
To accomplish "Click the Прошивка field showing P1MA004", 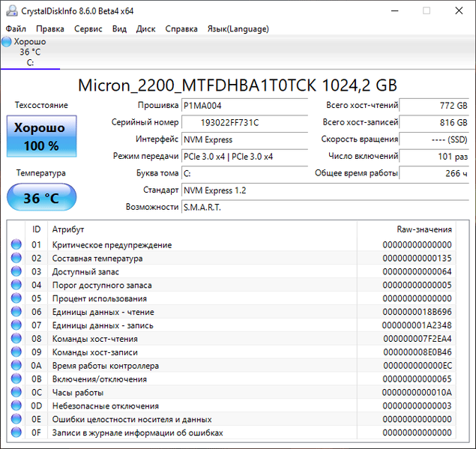I will pos(244,106).
